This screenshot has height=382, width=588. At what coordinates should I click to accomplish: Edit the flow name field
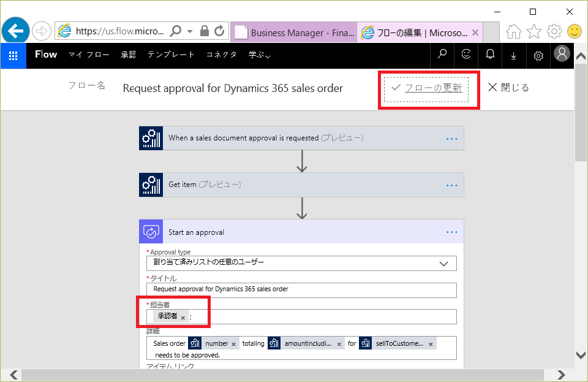233,88
